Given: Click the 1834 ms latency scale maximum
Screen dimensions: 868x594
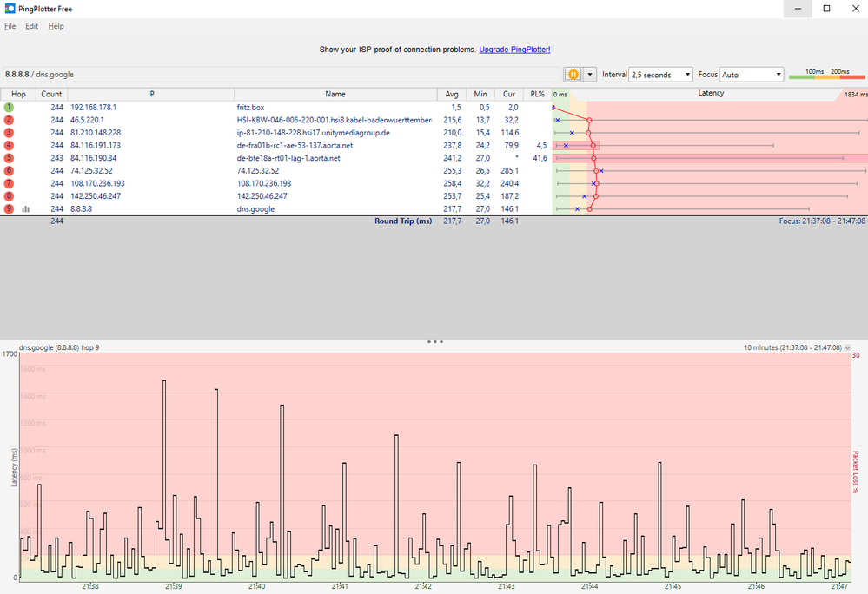Looking at the screenshot, I should click(x=856, y=95).
